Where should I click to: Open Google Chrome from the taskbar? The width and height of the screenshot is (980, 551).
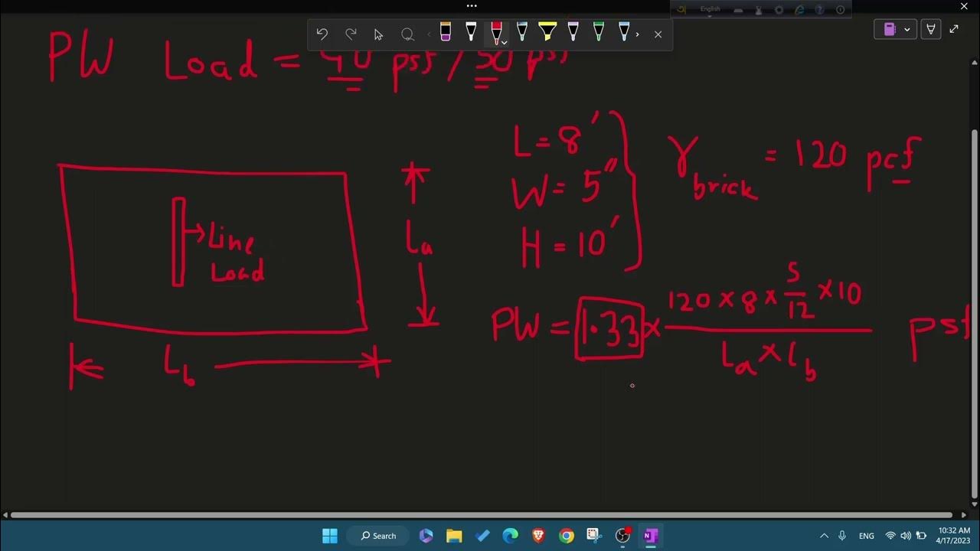tap(567, 536)
